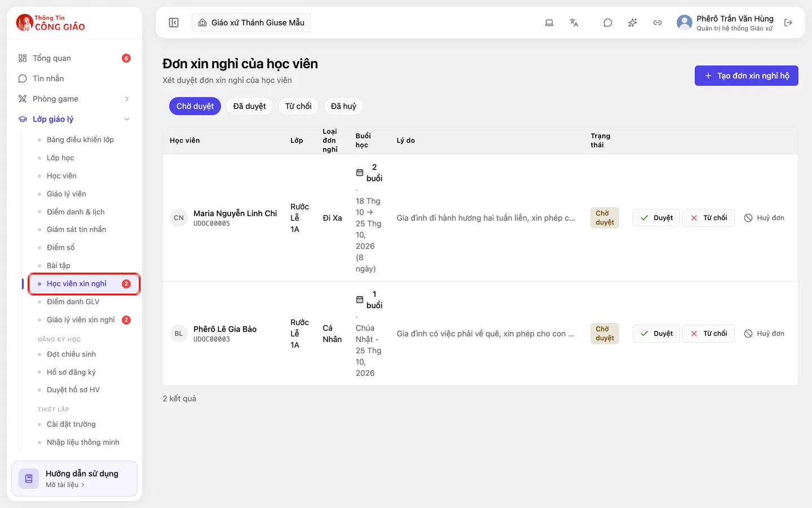Click Tạo đơn xin nghỉ hộ button

[747, 76]
